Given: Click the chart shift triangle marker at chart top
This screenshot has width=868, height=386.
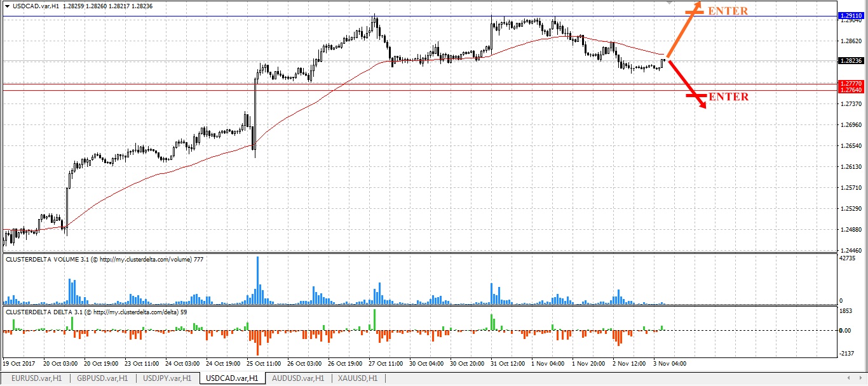Looking at the screenshot, I should coord(668,3).
